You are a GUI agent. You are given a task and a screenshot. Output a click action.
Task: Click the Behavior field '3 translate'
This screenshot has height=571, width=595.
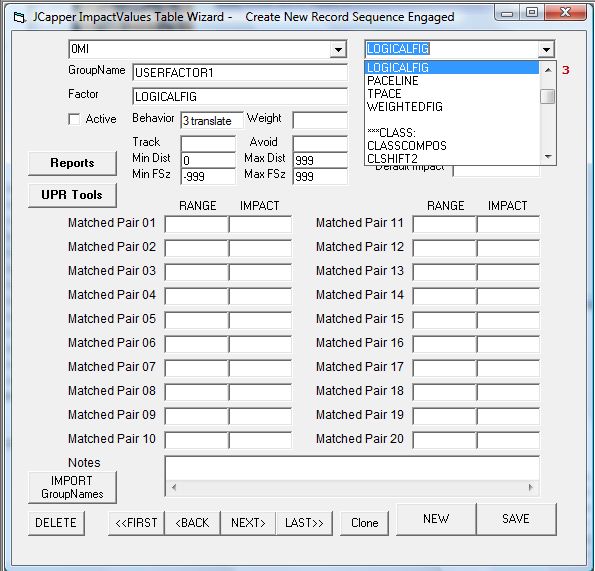(212, 121)
